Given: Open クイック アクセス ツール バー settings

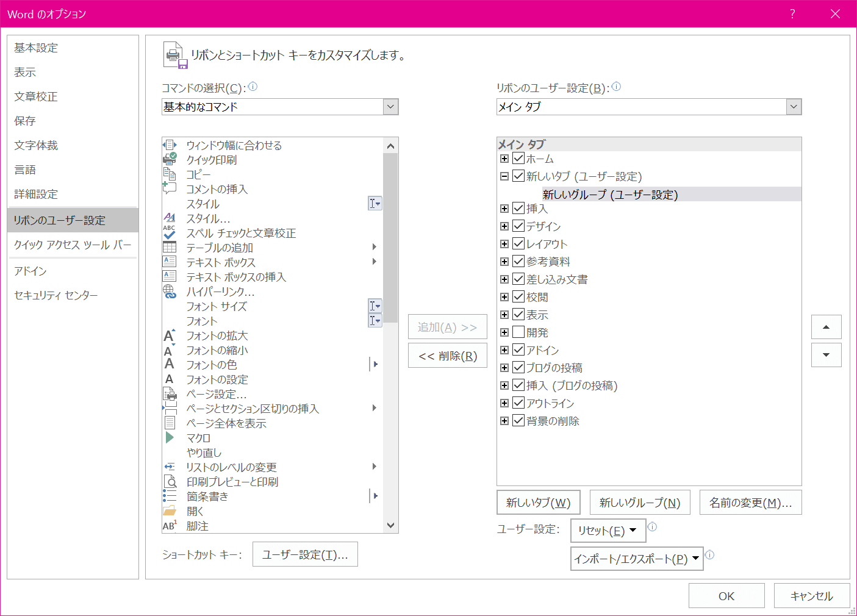Looking at the screenshot, I should pos(73,245).
